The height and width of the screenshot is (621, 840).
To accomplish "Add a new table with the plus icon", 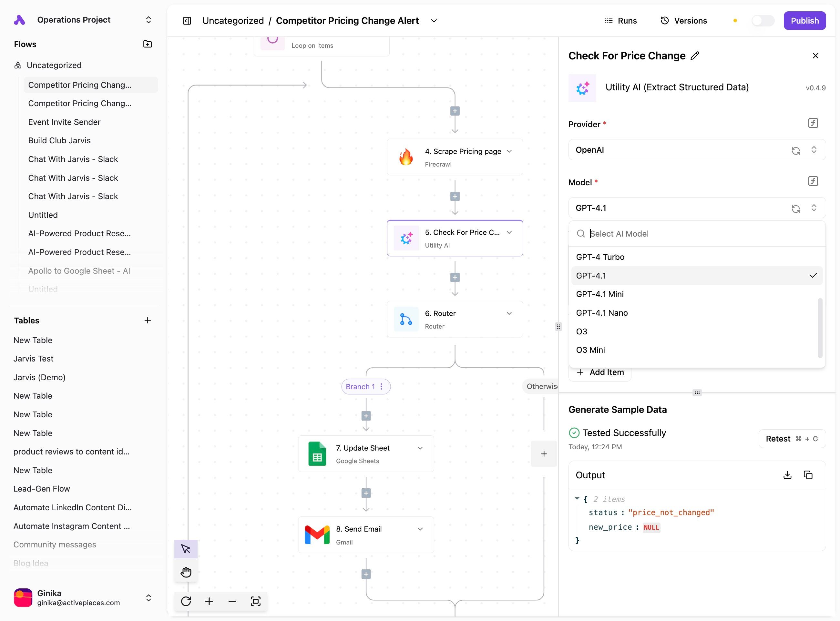I will pos(148,320).
